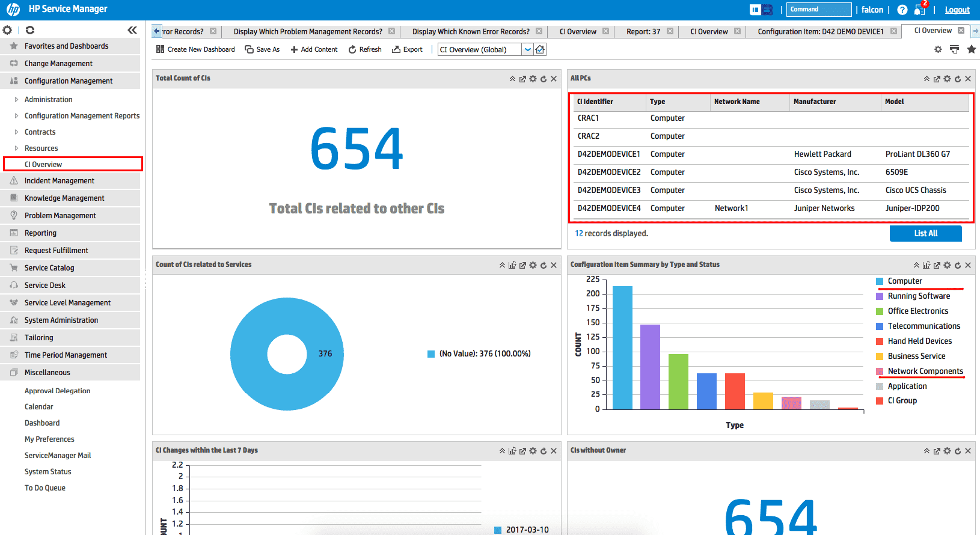The height and width of the screenshot is (535, 980).
Task: Expand Configuration Management Reports node
Action: tap(16, 116)
